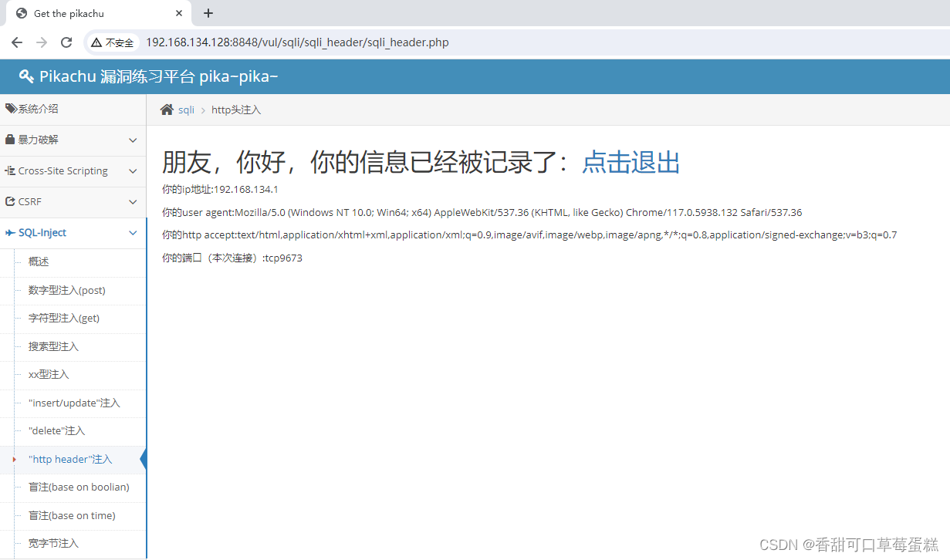
Task: Open 盲注(base on boolian) item
Action: pos(79,487)
